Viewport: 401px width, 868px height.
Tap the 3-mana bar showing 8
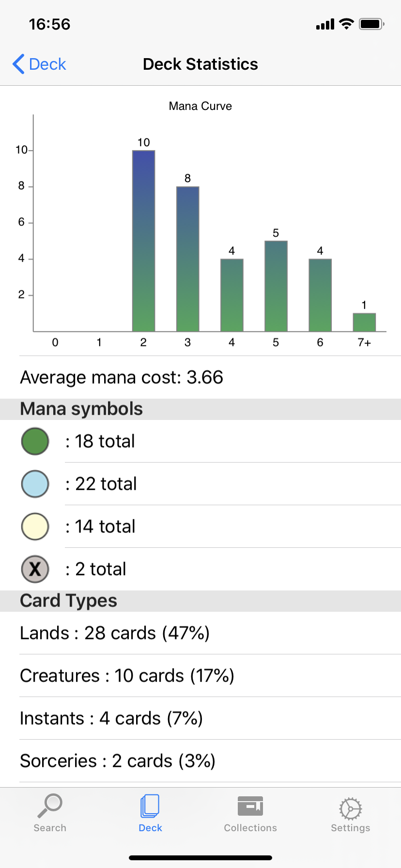click(187, 259)
